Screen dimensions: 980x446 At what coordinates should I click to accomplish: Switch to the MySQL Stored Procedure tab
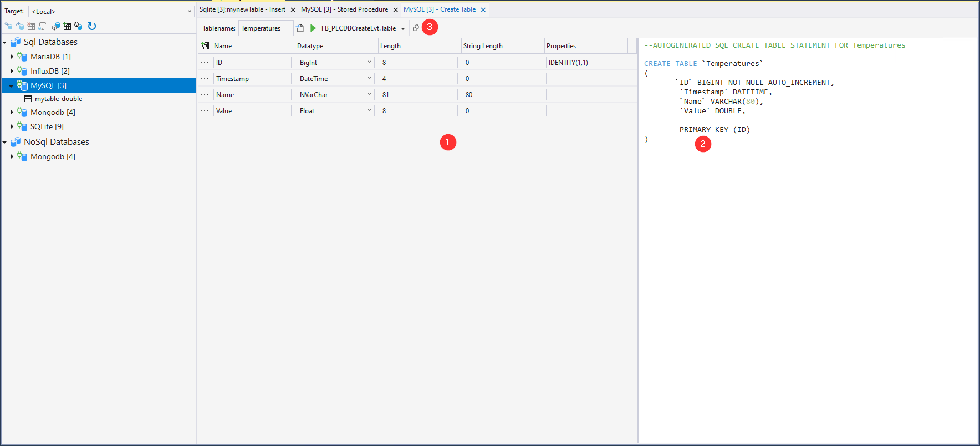coord(344,9)
